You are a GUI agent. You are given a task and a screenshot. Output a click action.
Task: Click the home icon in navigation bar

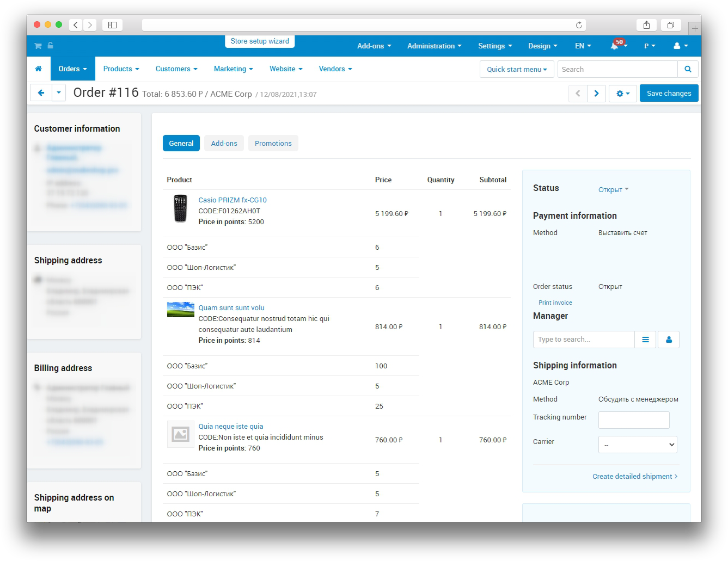tap(38, 69)
